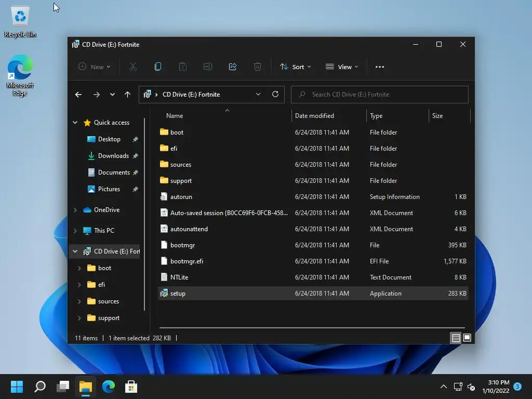The width and height of the screenshot is (532, 399).
Task: Open the Windows Start menu
Action: [17, 387]
